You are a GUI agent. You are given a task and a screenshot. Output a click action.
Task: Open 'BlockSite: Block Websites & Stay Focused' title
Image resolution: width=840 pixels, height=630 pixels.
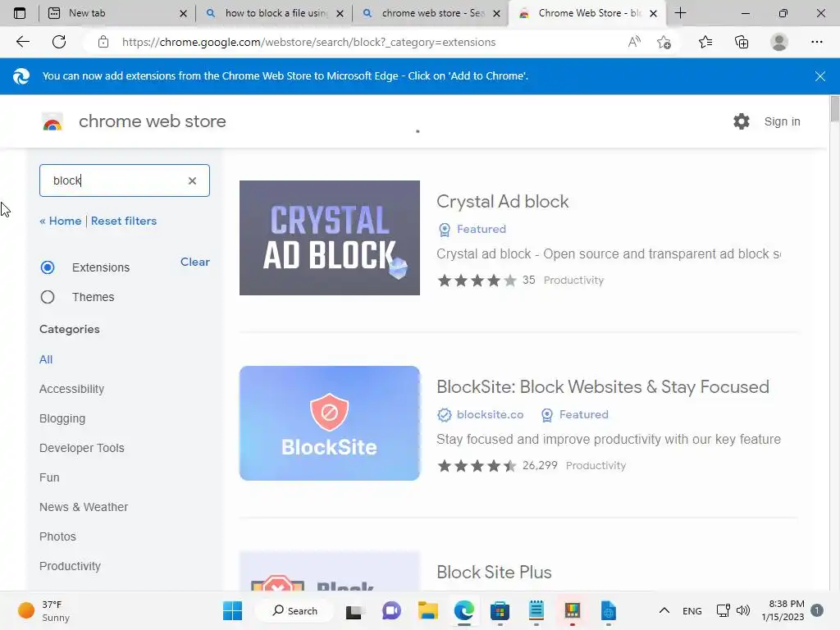[603, 387]
